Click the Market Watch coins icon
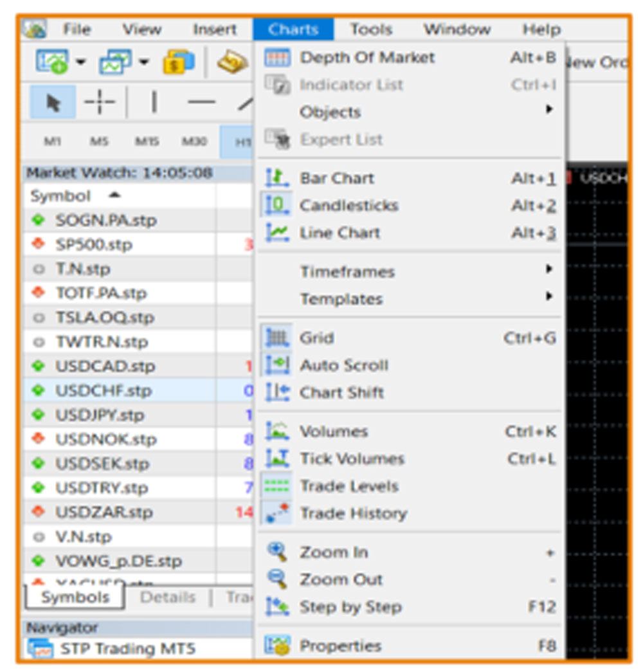643x672 pixels. point(179,62)
